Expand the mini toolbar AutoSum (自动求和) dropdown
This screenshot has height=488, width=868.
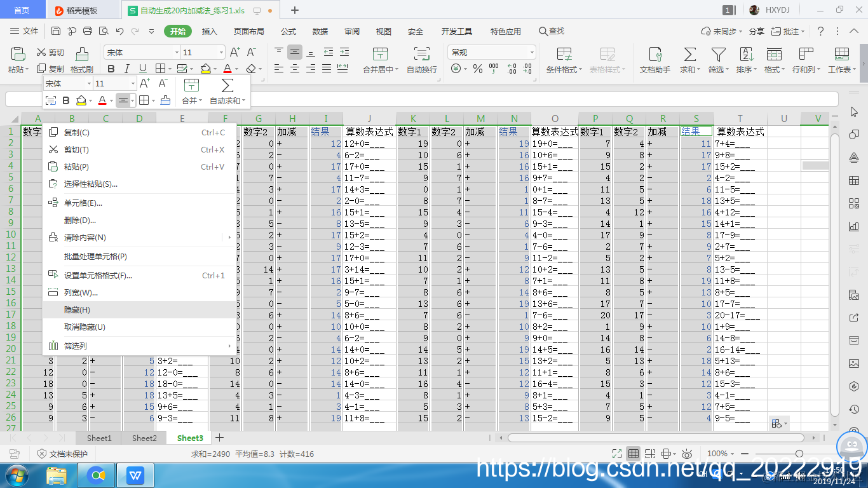pyautogui.click(x=243, y=101)
